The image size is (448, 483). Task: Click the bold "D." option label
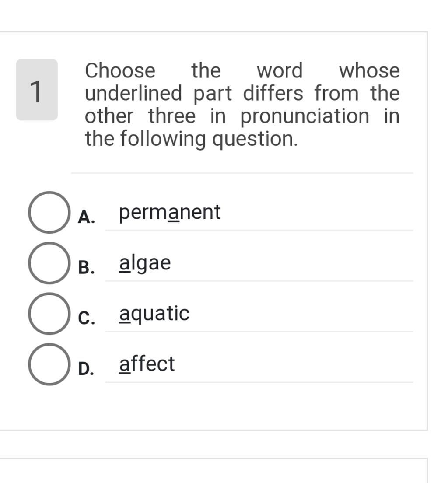(x=86, y=369)
